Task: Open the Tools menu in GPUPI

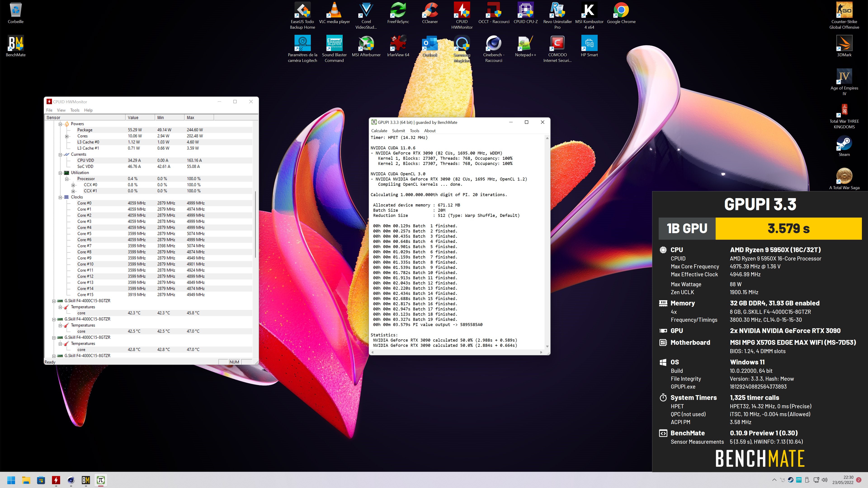Action: click(415, 131)
